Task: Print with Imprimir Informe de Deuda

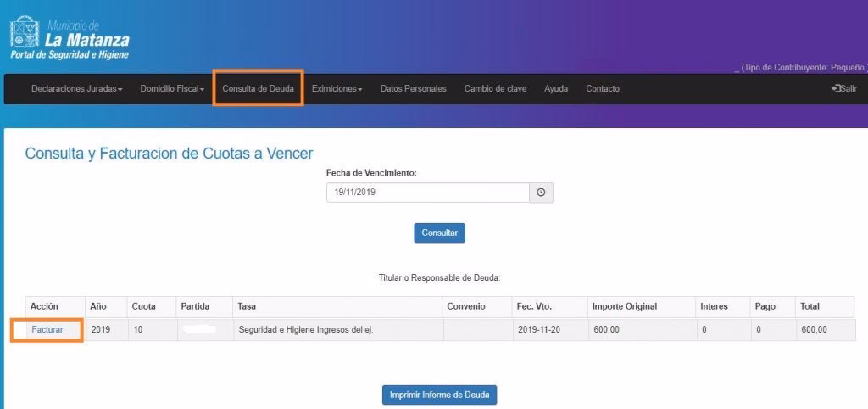Action: pyautogui.click(x=439, y=395)
